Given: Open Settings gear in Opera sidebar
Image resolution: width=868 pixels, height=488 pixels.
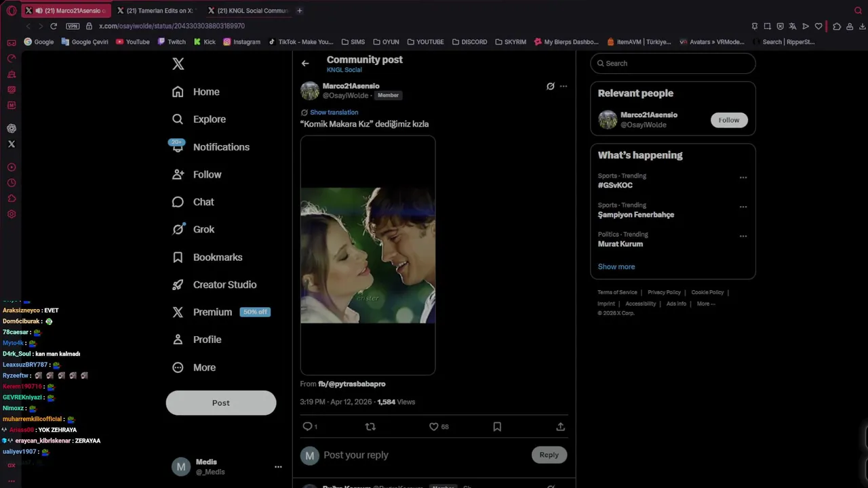Looking at the screenshot, I should [x=12, y=214].
